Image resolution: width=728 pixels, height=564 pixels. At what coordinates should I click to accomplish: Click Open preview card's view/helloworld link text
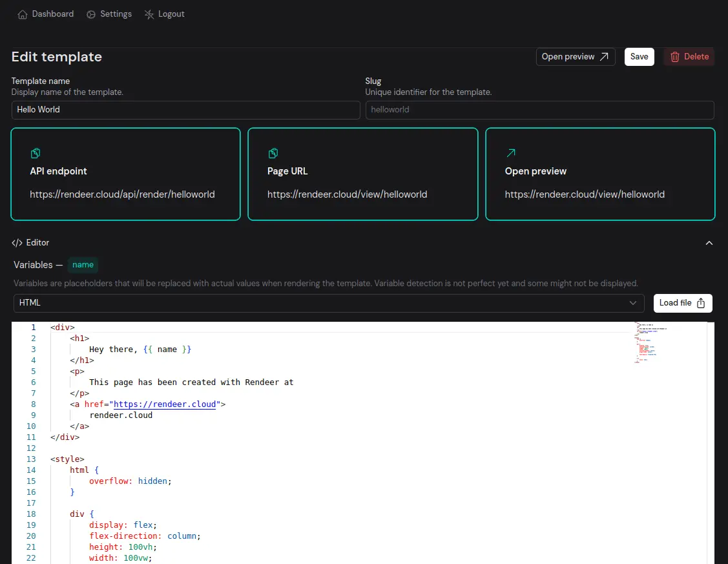click(x=585, y=194)
